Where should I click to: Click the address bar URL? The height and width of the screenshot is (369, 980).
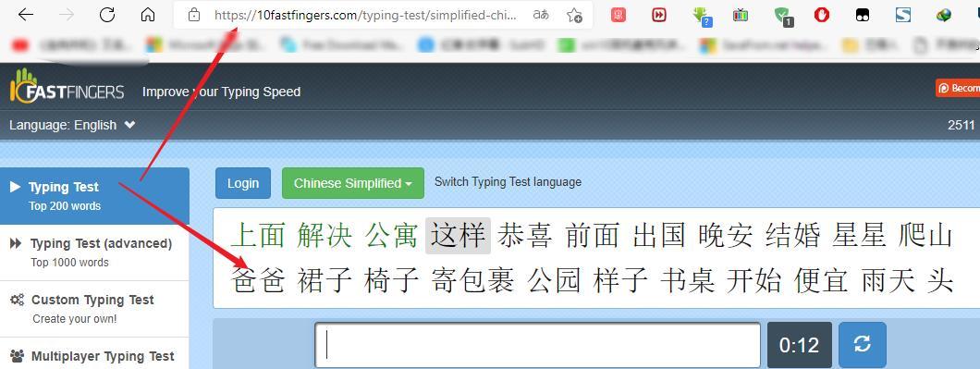click(365, 15)
